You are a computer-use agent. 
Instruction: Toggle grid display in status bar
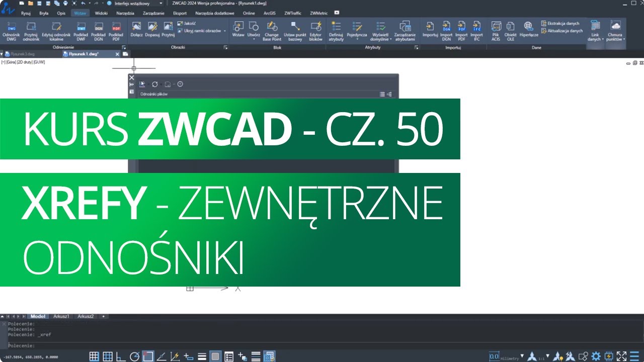[x=94, y=356]
